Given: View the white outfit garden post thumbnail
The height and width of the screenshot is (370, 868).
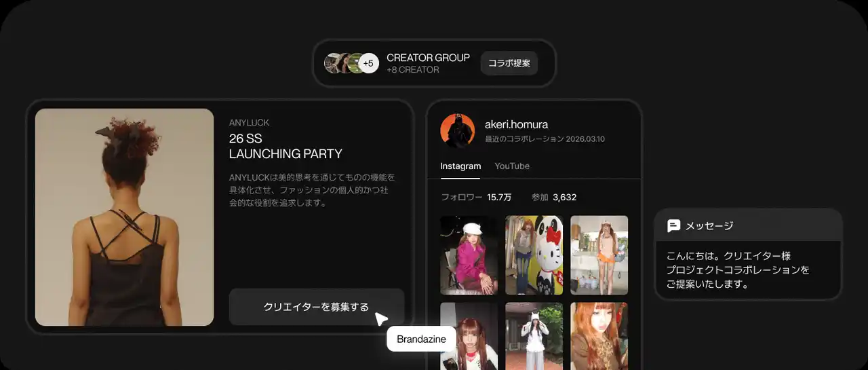Looking at the screenshot, I should click(x=534, y=336).
